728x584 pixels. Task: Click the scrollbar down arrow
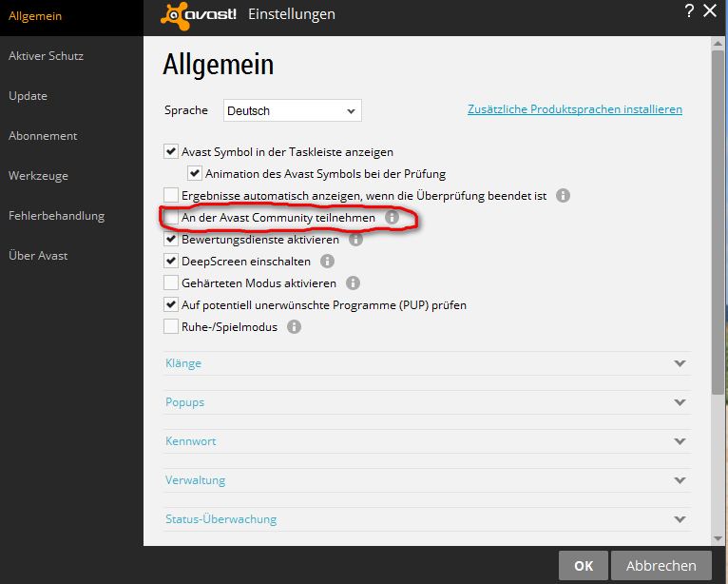[x=718, y=539]
